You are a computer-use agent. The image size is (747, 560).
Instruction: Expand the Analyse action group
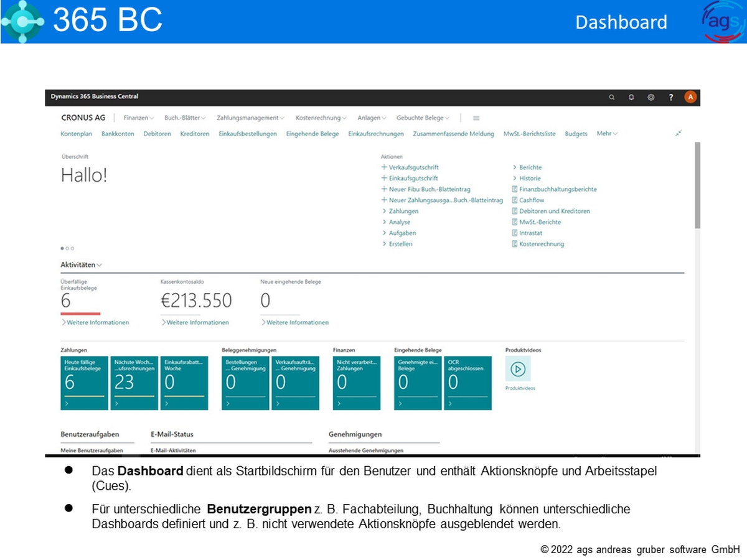396,222
